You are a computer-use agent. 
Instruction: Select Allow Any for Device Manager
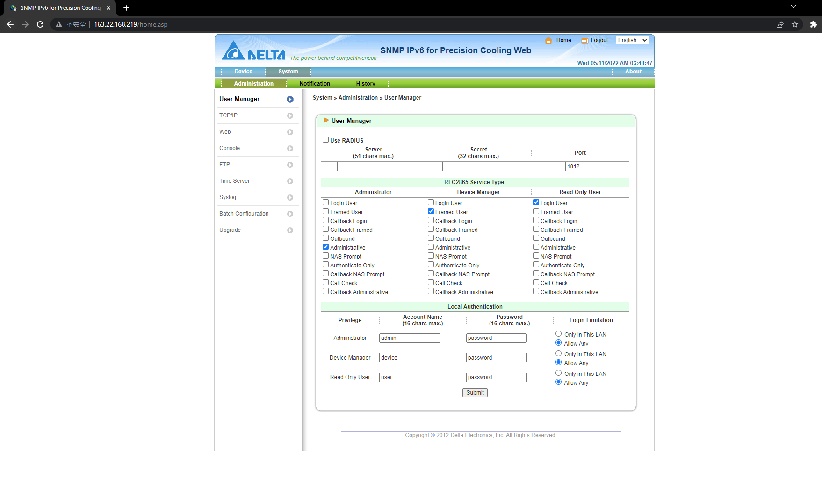(558, 362)
